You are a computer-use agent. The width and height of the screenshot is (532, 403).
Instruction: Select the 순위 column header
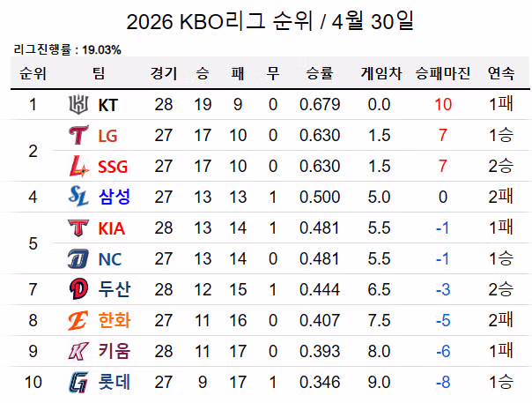pyautogui.click(x=33, y=73)
